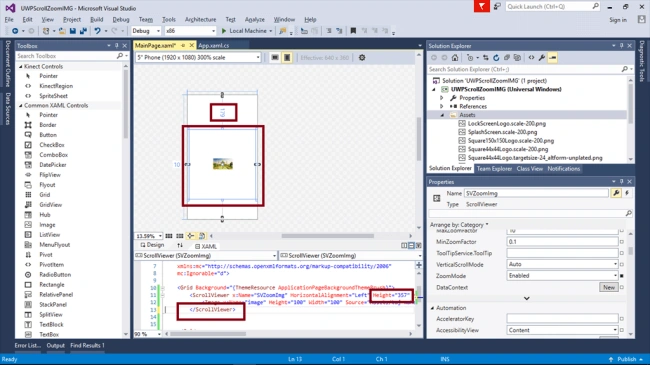
Task: Click the Error List tab
Action: 28,346
